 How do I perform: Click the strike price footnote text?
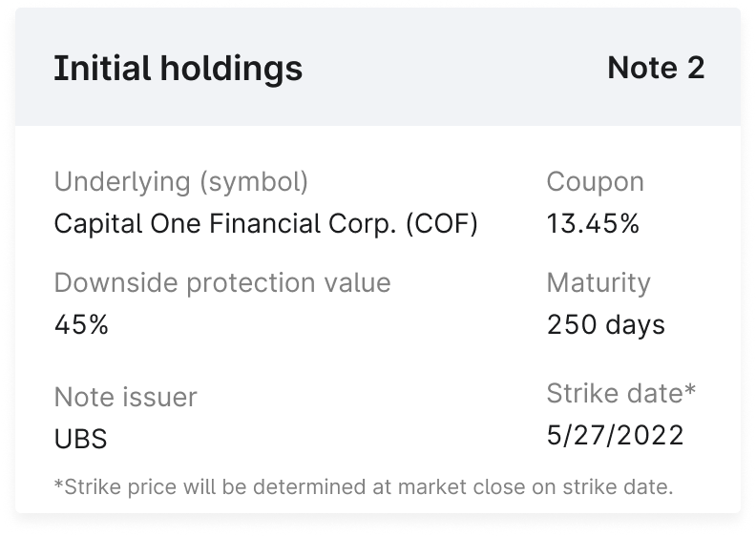click(364, 487)
